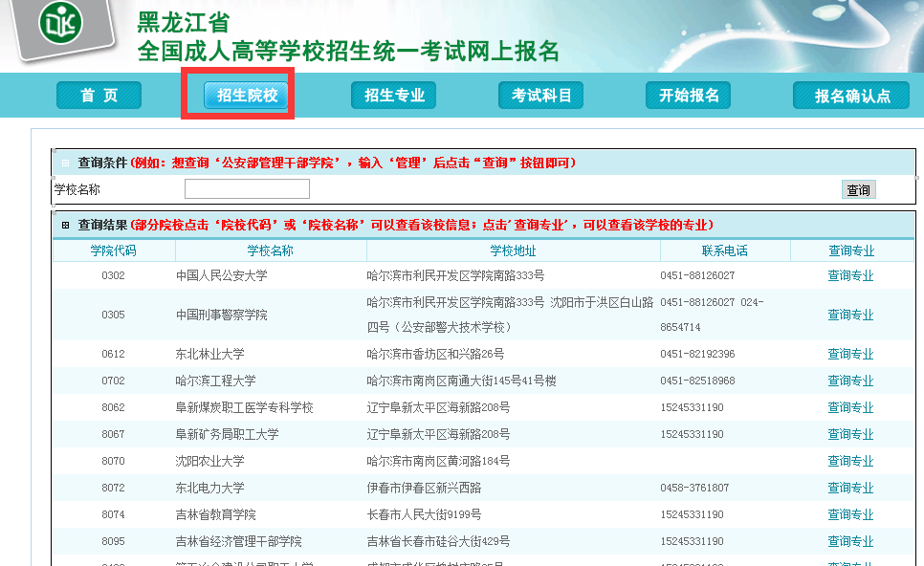Click 查询专业 for 阜新矿务局职工大学
924x566 pixels.
point(850,435)
